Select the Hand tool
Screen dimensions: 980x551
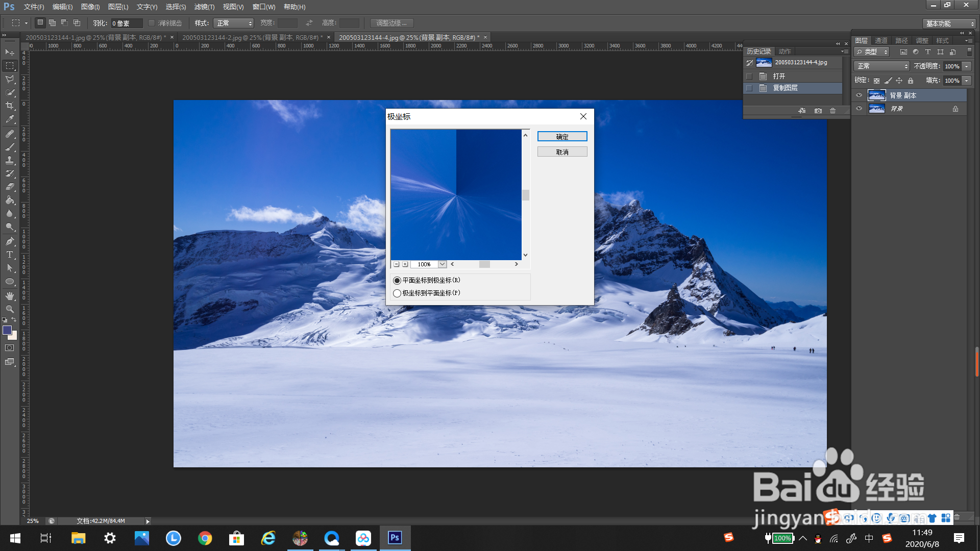click(x=10, y=296)
